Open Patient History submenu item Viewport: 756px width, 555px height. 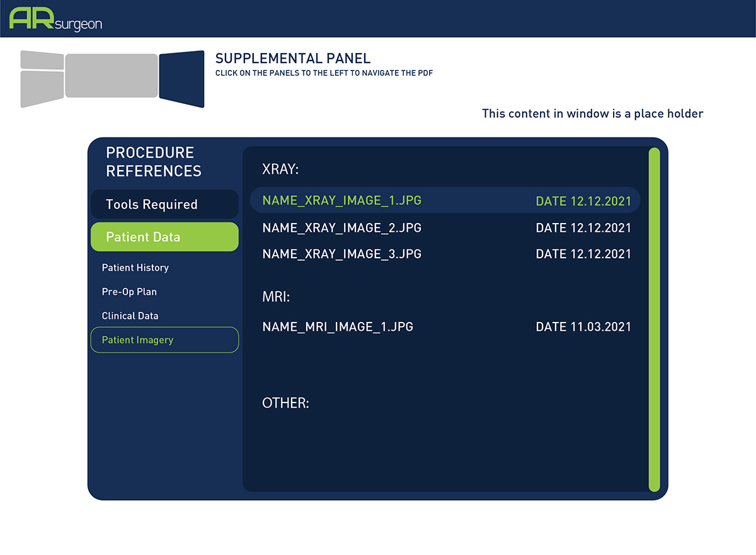(x=135, y=268)
